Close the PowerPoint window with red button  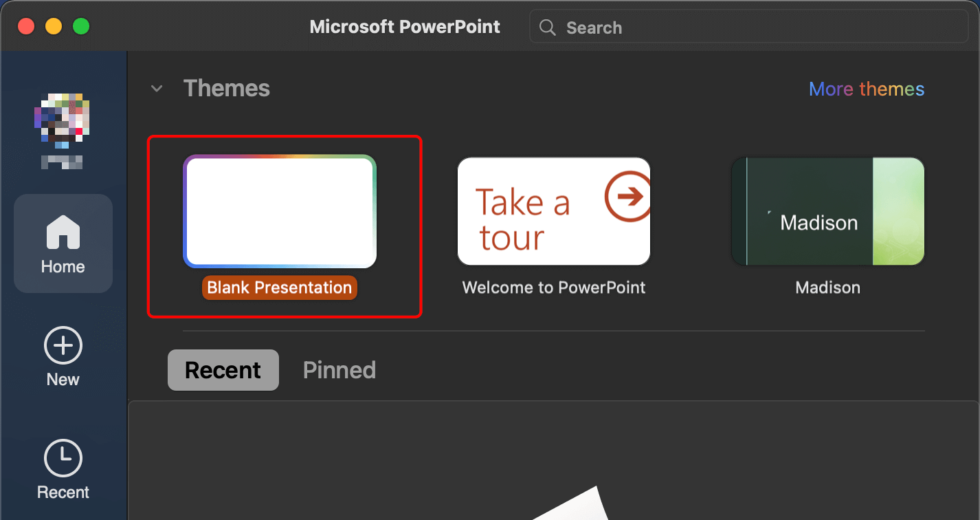[26, 27]
